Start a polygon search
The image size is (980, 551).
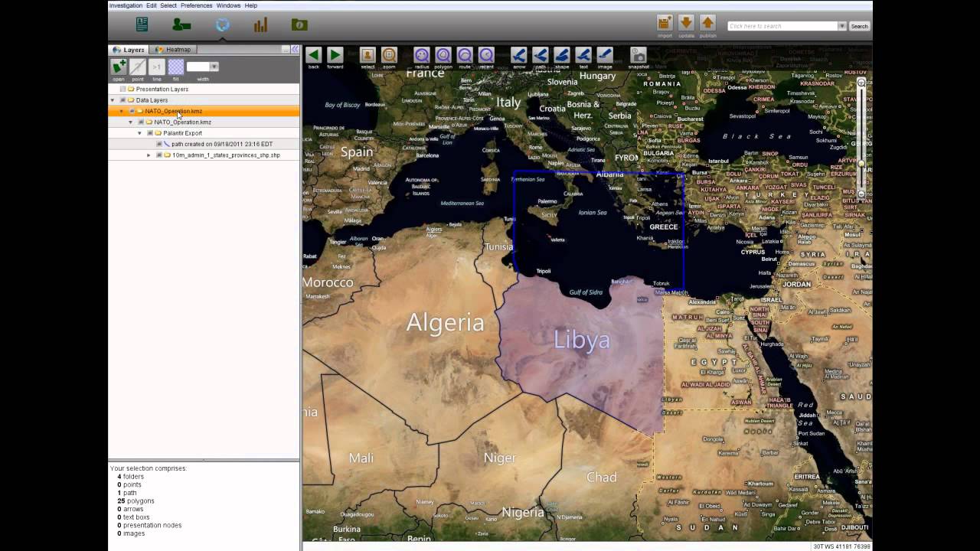pyautogui.click(x=443, y=54)
